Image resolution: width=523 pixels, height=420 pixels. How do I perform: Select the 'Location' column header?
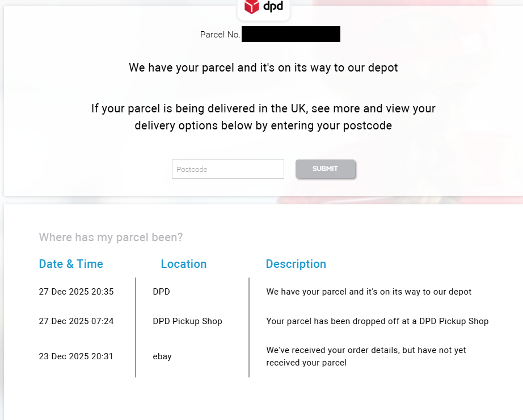(183, 264)
